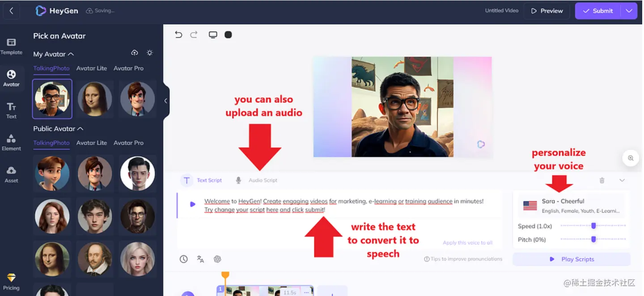Viewport: 644px width, 296px height.
Task: Switch to the Text Script tab
Action: pyautogui.click(x=202, y=180)
